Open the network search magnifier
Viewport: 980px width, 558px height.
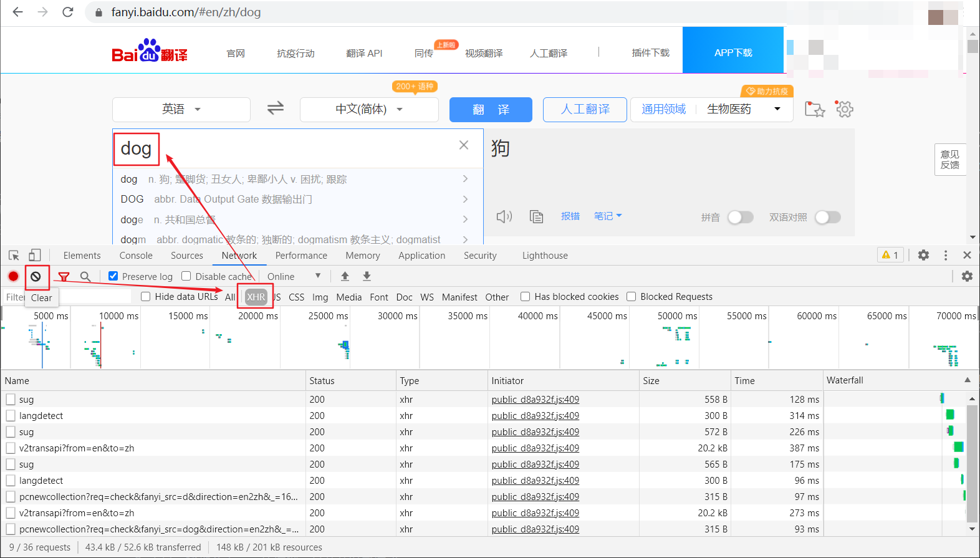point(85,276)
